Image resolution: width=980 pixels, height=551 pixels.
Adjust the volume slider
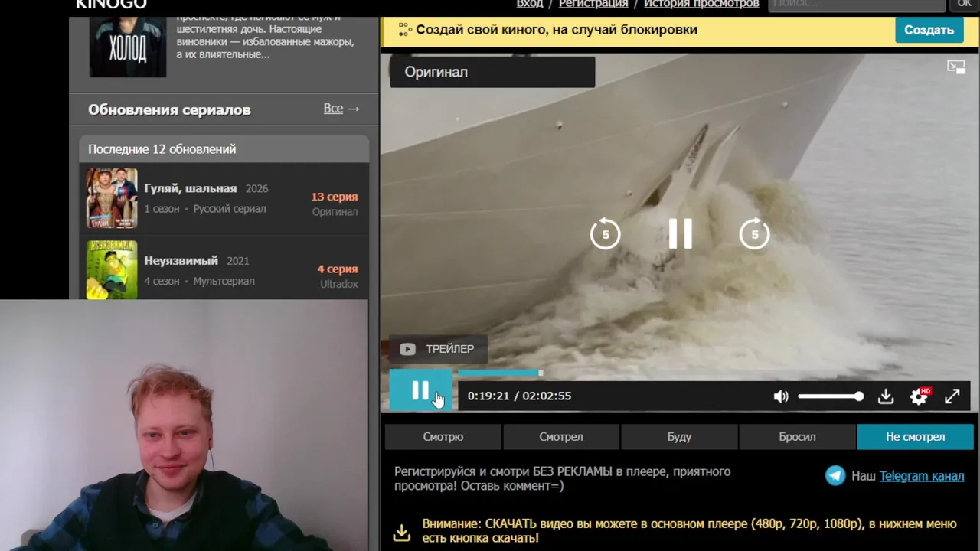pyautogui.click(x=831, y=396)
